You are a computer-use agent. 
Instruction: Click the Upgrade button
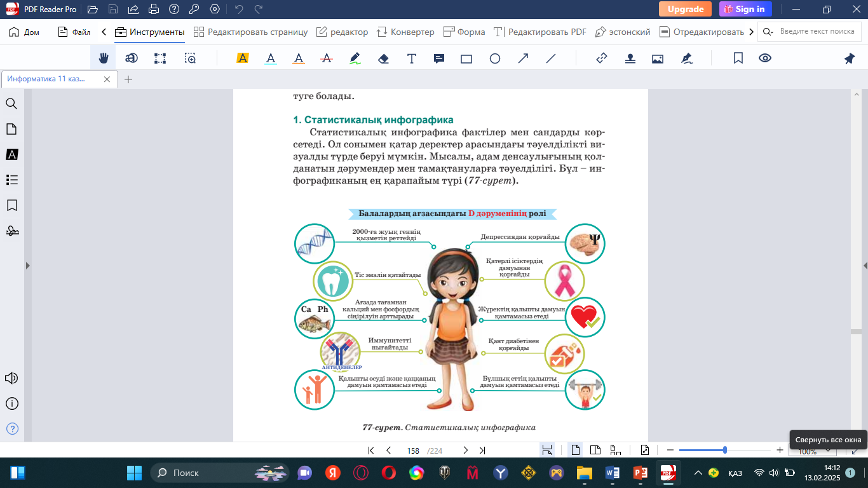(685, 9)
